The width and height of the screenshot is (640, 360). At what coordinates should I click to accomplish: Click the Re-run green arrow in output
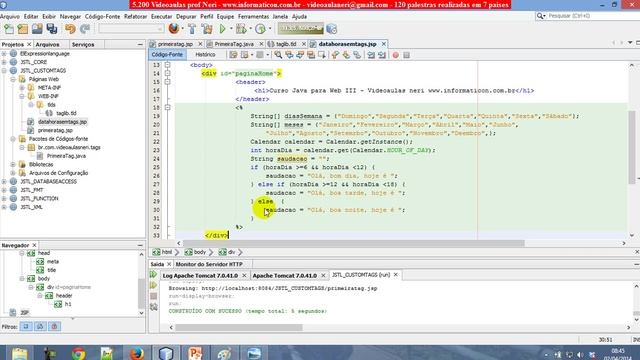pyautogui.click(x=153, y=275)
